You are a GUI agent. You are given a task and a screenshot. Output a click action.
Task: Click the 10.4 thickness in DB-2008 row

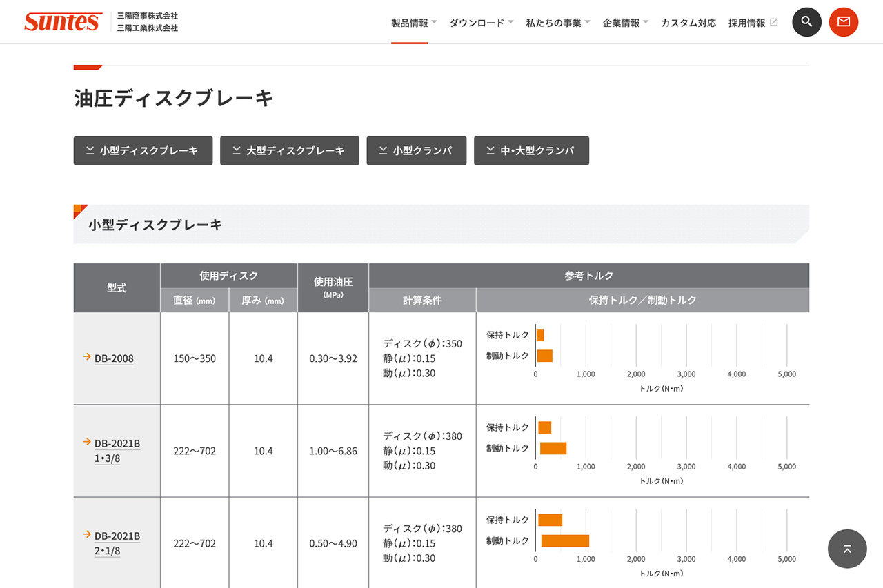coord(264,358)
